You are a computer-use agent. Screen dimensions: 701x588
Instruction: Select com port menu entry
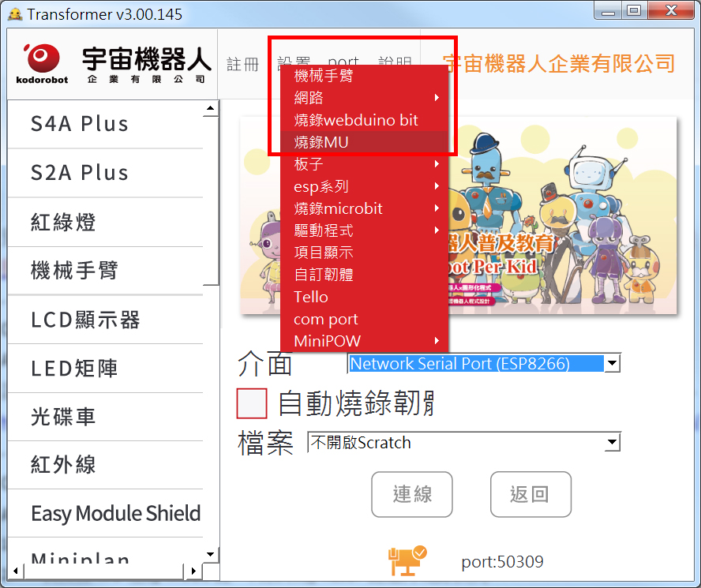pos(365,319)
